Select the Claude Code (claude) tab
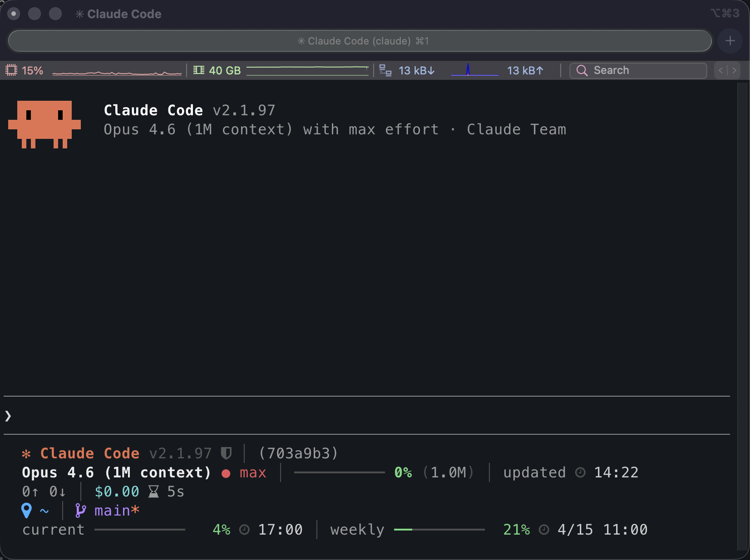Image resolution: width=750 pixels, height=560 pixels. point(360,41)
